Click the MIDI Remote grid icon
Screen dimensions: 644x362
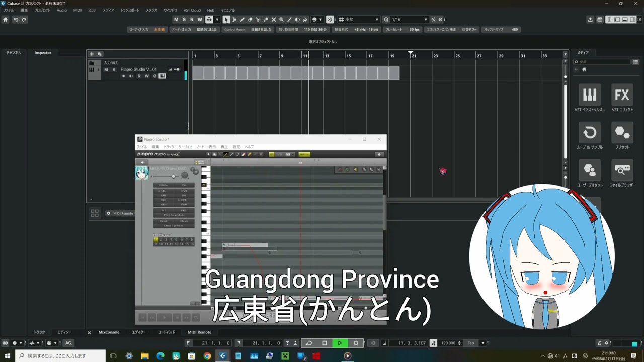coord(95,213)
